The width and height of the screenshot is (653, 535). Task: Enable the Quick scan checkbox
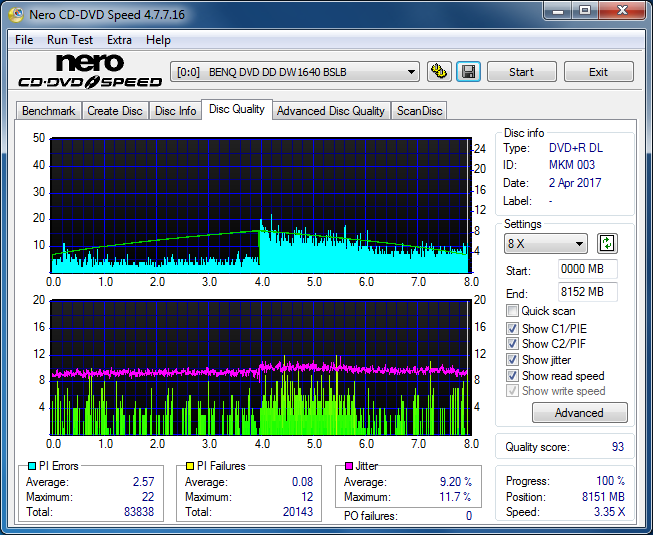point(512,311)
